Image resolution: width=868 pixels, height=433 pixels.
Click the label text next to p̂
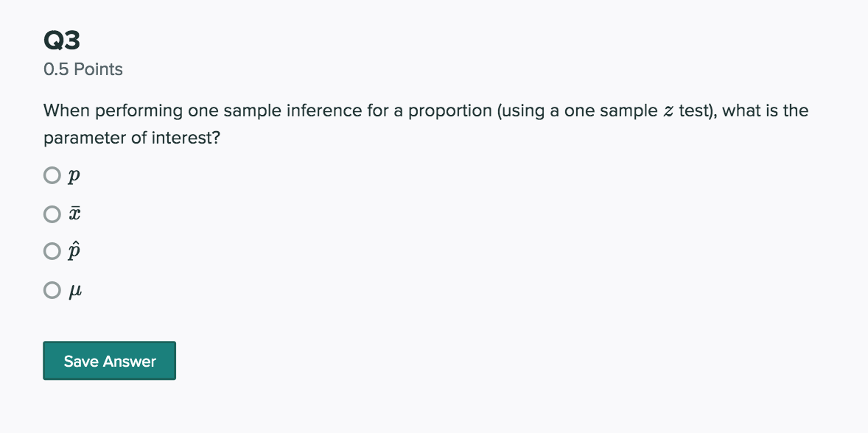73,251
